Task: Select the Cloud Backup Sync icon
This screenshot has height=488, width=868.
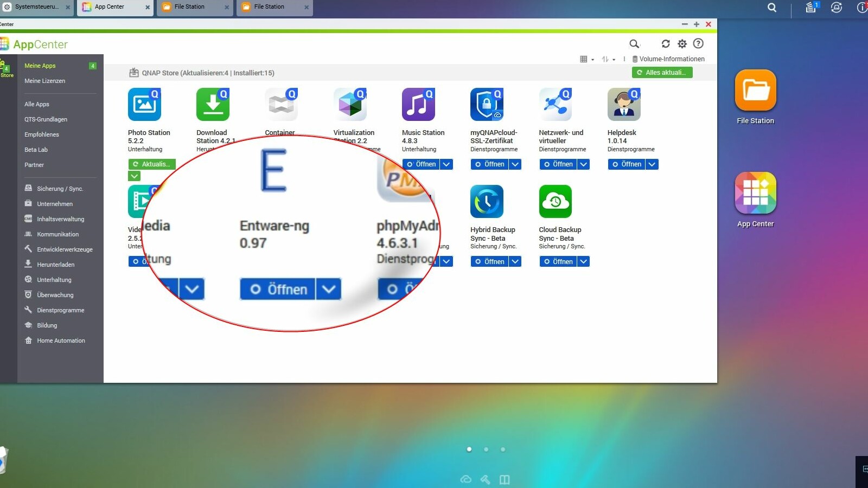Action: (x=556, y=201)
